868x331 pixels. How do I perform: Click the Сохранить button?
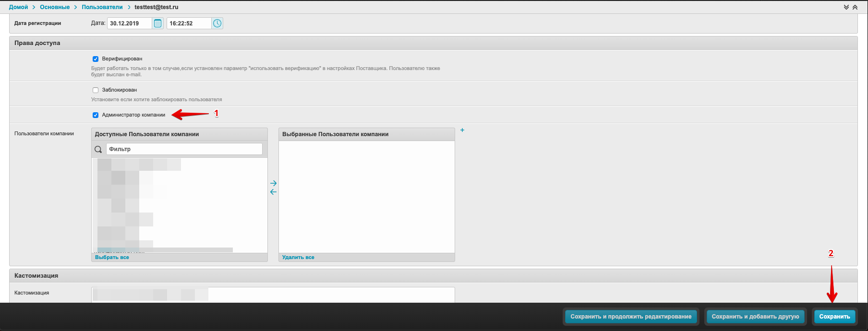[x=834, y=317]
